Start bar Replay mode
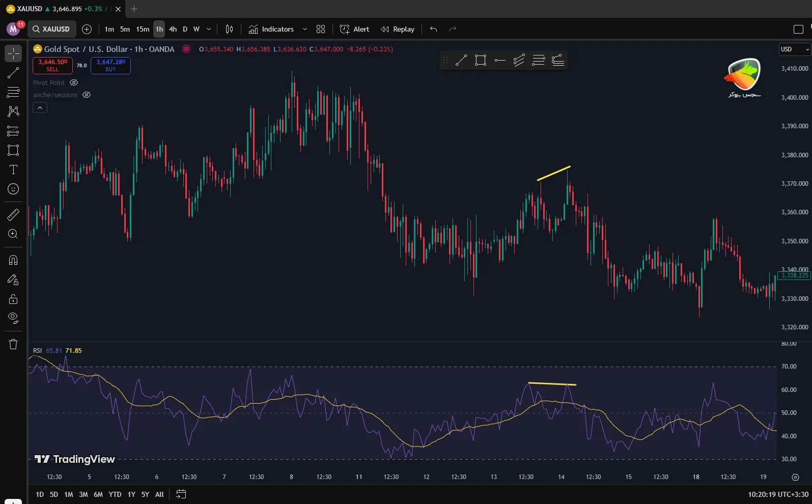This screenshot has height=504, width=812. point(398,29)
